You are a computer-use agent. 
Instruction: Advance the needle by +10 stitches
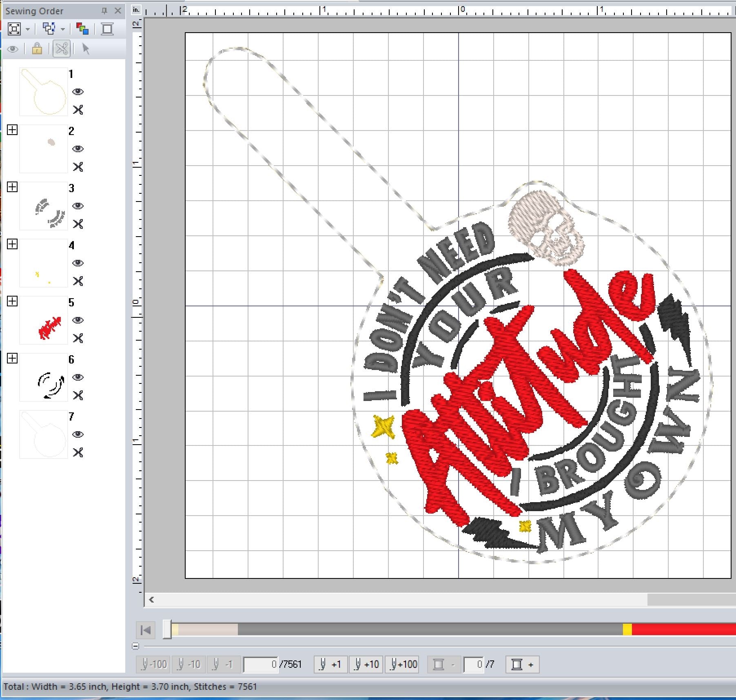pyautogui.click(x=366, y=665)
